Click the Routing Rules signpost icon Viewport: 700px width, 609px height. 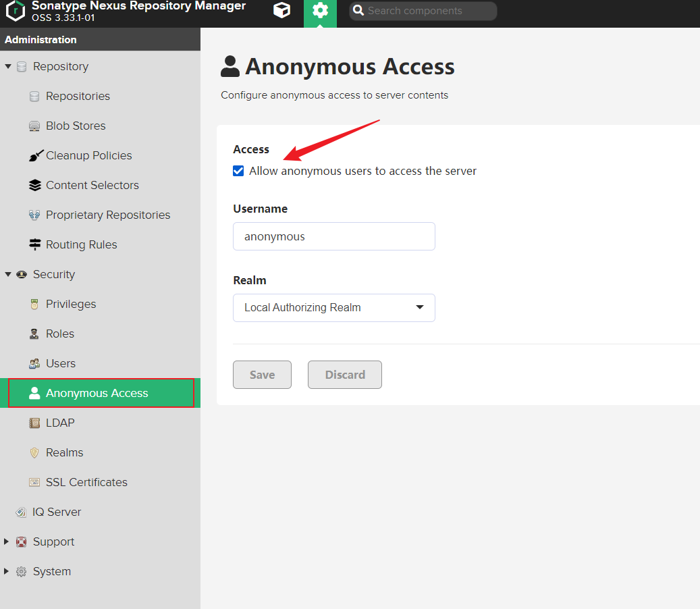click(x=35, y=244)
